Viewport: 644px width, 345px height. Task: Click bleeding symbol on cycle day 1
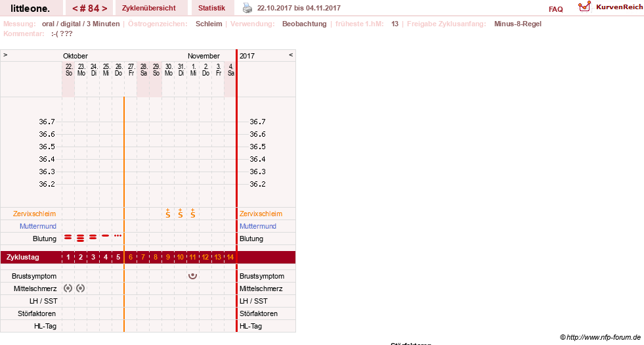click(x=68, y=237)
